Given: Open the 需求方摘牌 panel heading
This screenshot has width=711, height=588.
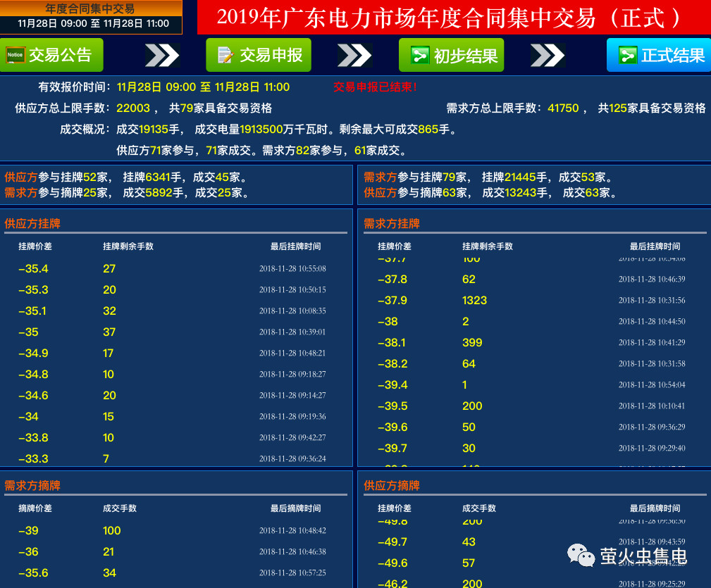Looking at the screenshot, I should click(x=32, y=485).
